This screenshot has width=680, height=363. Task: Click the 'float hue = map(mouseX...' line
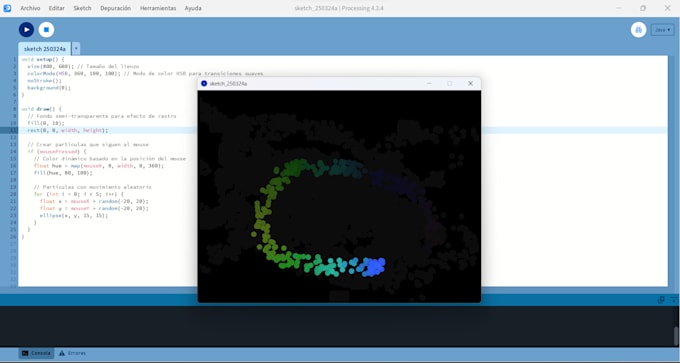point(99,166)
